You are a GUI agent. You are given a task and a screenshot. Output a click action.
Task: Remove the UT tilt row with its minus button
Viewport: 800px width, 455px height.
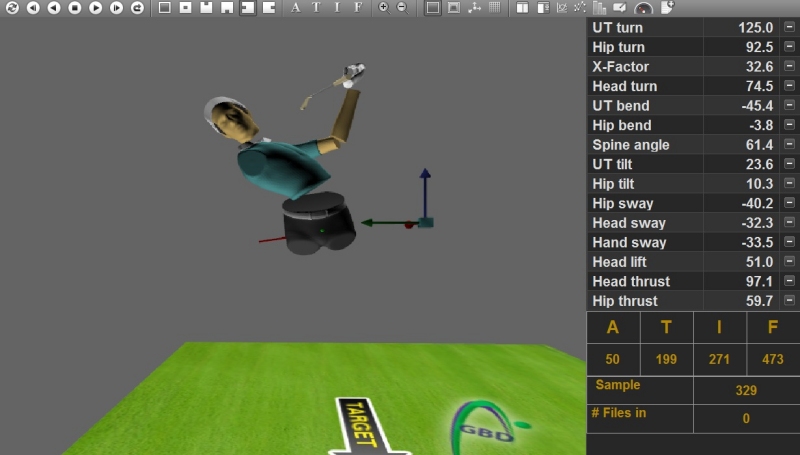coord(789,164)
